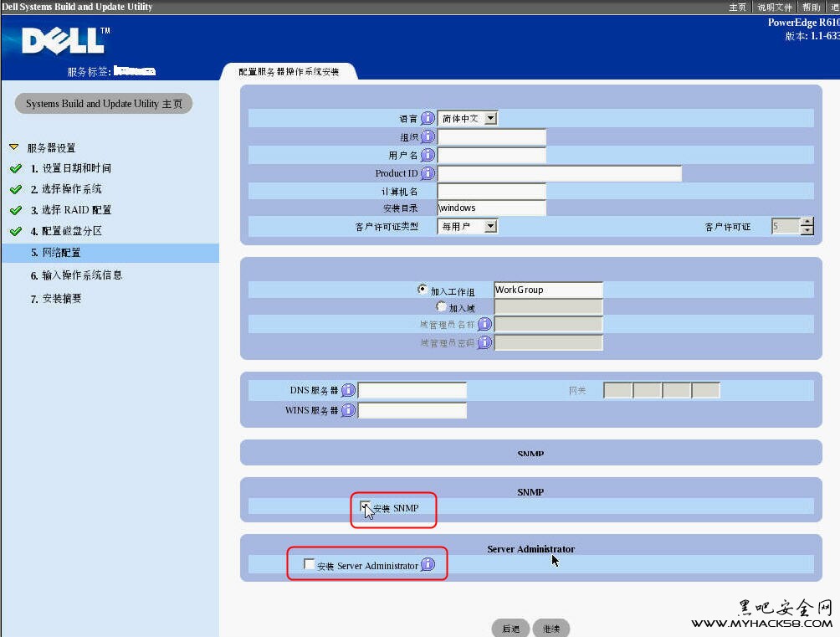The width and height of the screenshot is (840, 637).
Task: Click the DNS 服务器 info icon
Action: (349, 390)
